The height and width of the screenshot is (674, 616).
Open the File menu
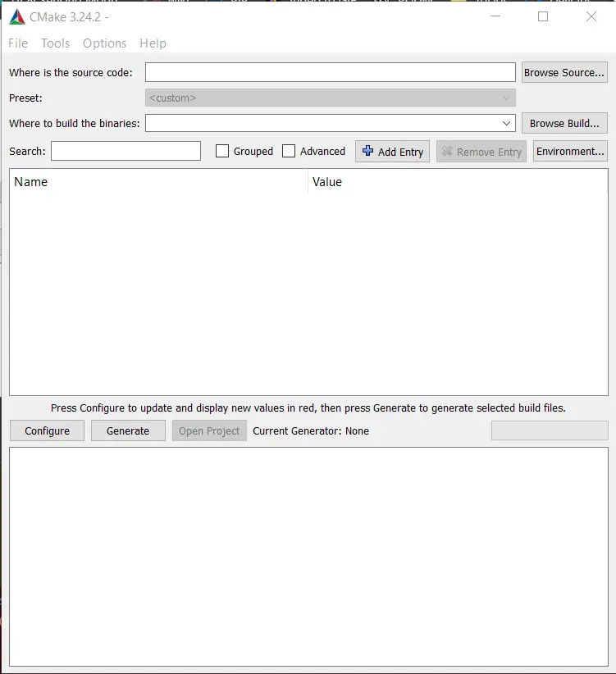(18, 43)
